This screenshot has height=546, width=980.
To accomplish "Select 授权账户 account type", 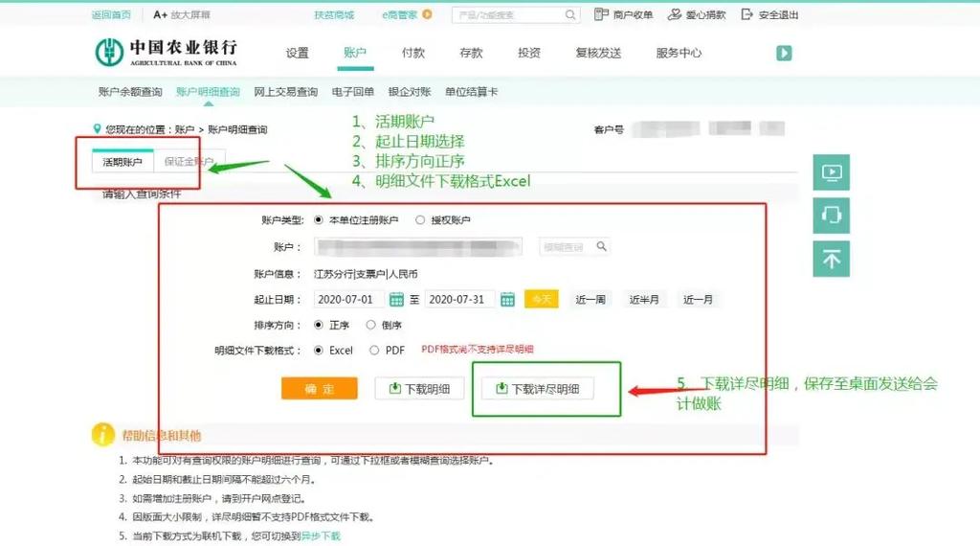I will [420, 220].
